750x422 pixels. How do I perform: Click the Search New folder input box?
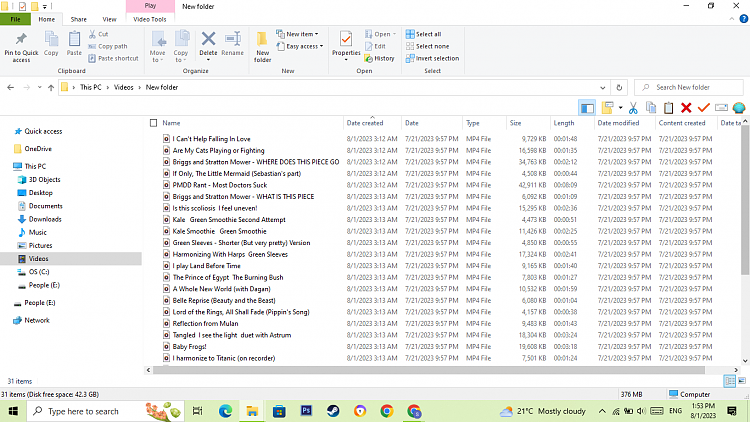692,88
